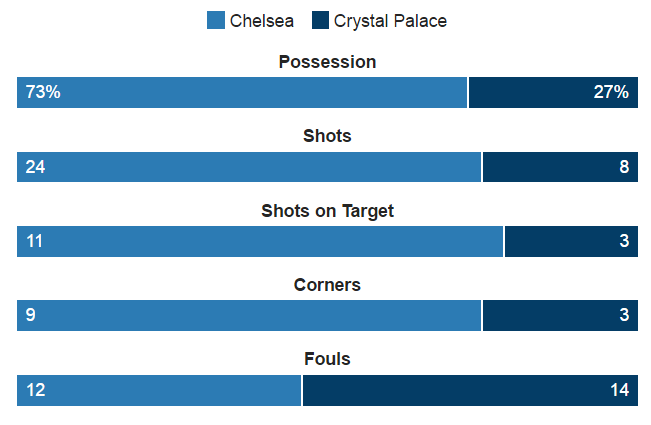Click Crystal Palace's 27% possession bar
Image resolution: width=651 pixels, height=425 pixels.
pos(553,92)
